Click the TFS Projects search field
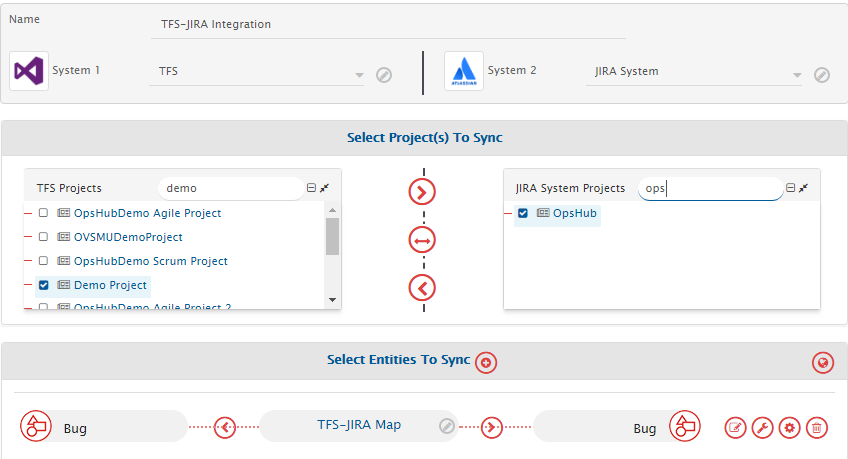Viewport: 848px width, 459px height. pos(230,188)
